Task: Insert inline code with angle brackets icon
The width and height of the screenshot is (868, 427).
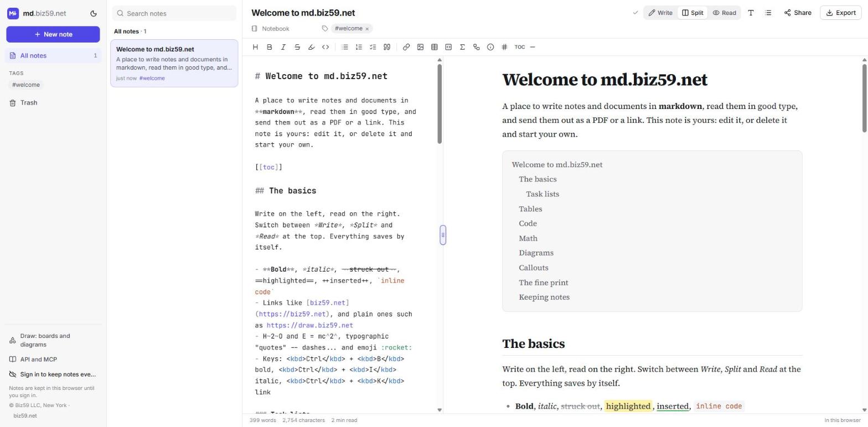Action: click(x=325, y=47)
